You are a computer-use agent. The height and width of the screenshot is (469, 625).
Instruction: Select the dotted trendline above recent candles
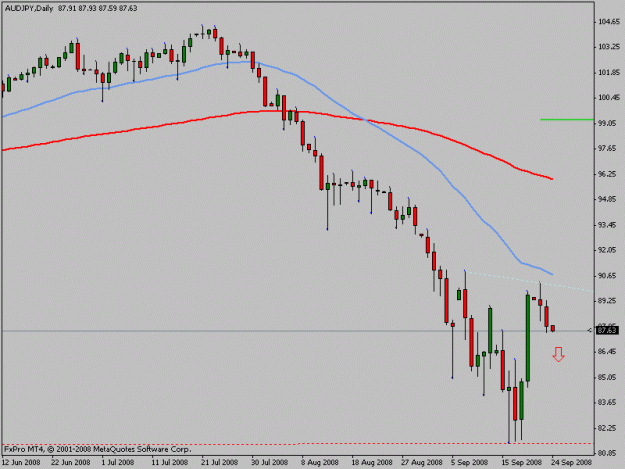tap(529, 282)
